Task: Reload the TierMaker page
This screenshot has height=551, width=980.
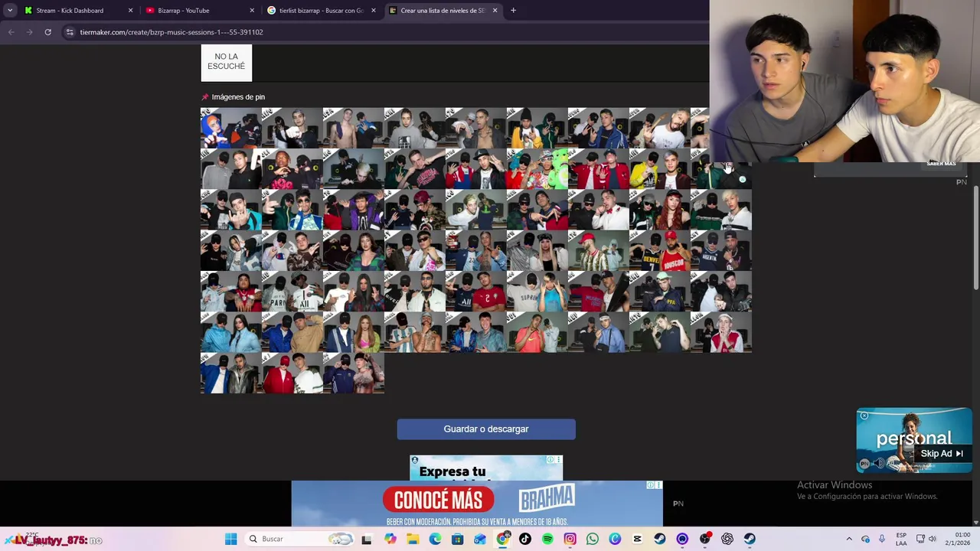Action: tap(47, 32)
